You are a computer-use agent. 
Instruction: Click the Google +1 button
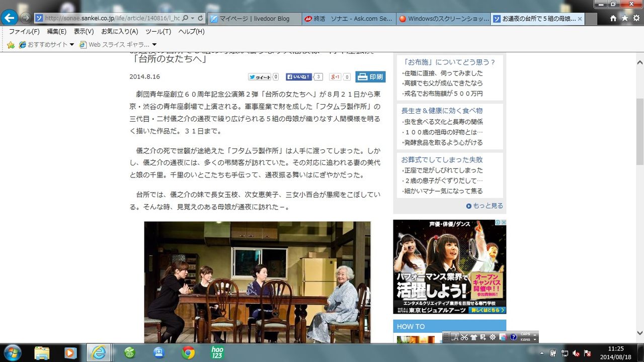[336, 77]
